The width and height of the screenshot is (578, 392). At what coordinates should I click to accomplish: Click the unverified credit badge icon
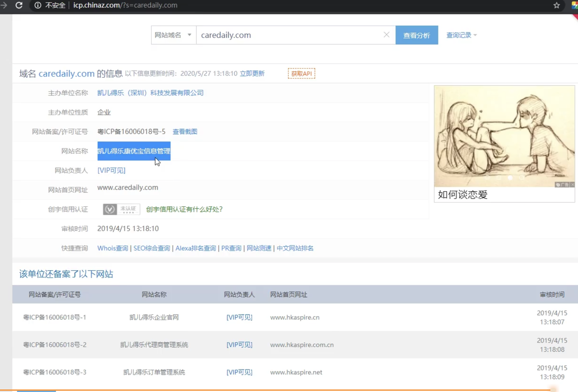(x=121, y=209)
